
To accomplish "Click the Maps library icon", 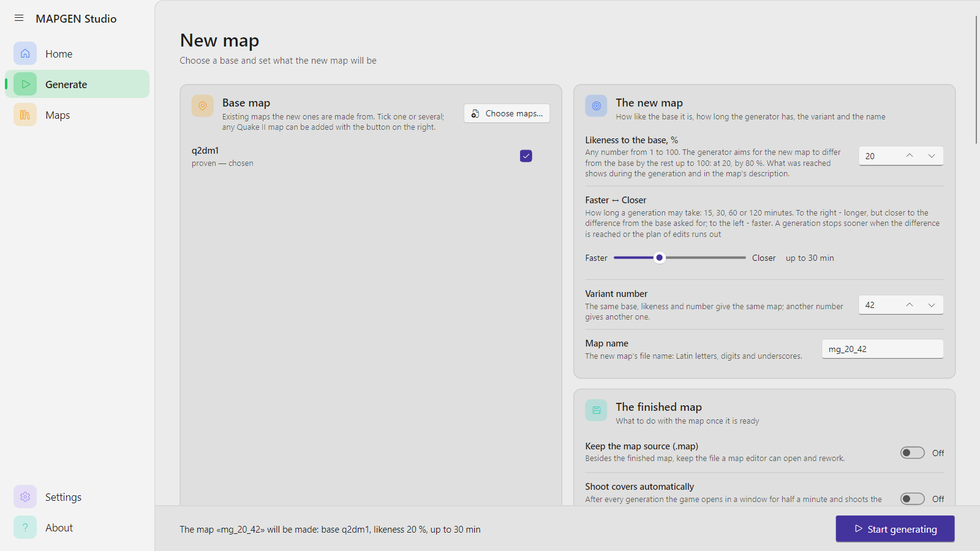I will tap(25, 114).
